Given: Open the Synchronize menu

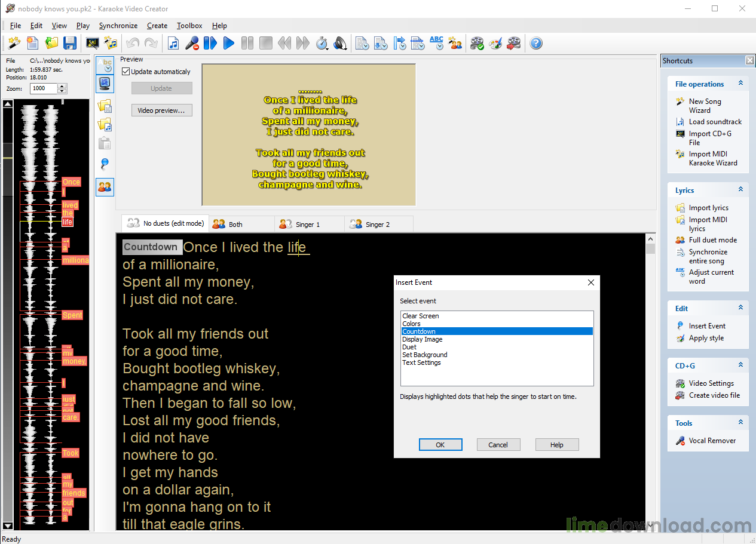Looking at the screenshot, I should [118, 26].
